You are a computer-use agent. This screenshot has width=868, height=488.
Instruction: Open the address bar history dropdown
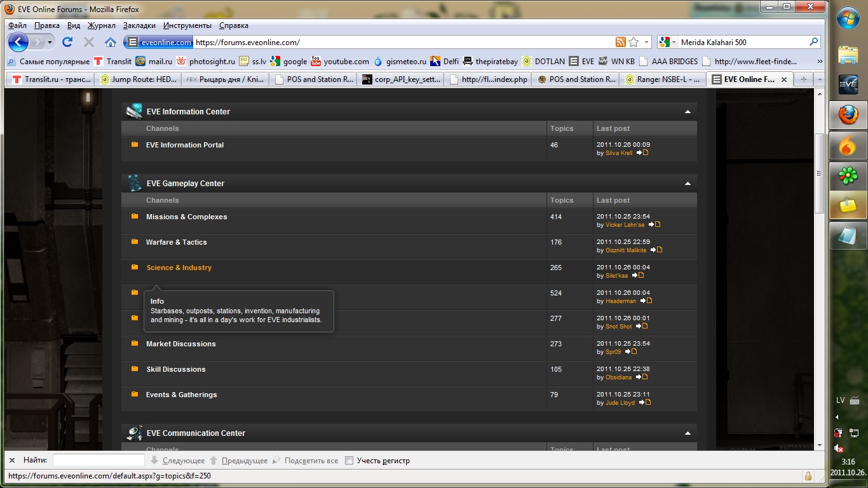[x=647, y=43]
